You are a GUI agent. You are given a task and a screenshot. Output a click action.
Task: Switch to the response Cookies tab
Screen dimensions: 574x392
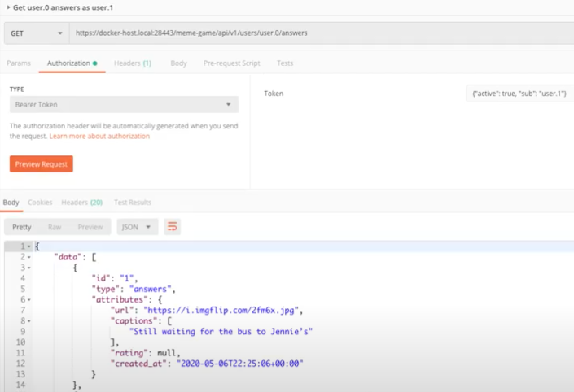coord(40,202)
